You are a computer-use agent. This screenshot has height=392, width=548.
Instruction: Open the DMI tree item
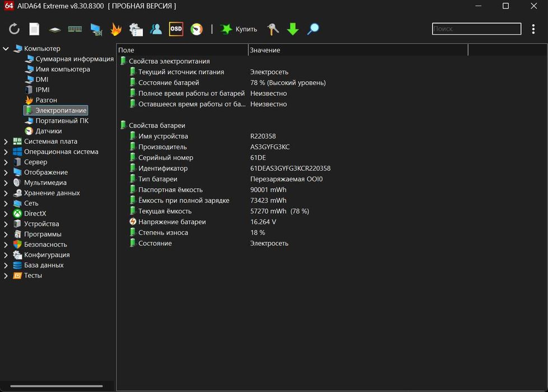pyautogui.click(x=42, y=80)
